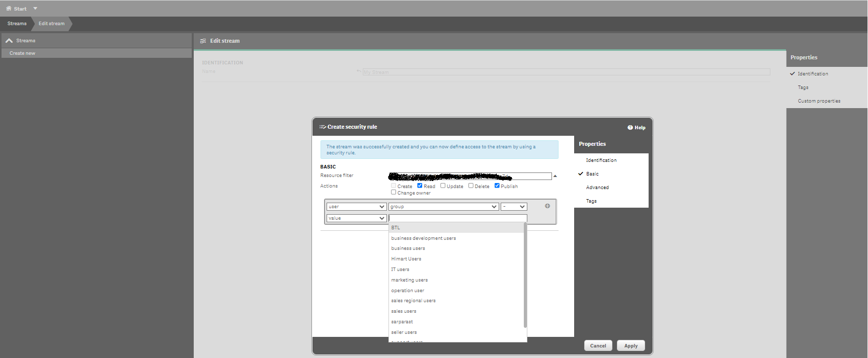Uncheck the Read action checkbox

tap(420, 186)
